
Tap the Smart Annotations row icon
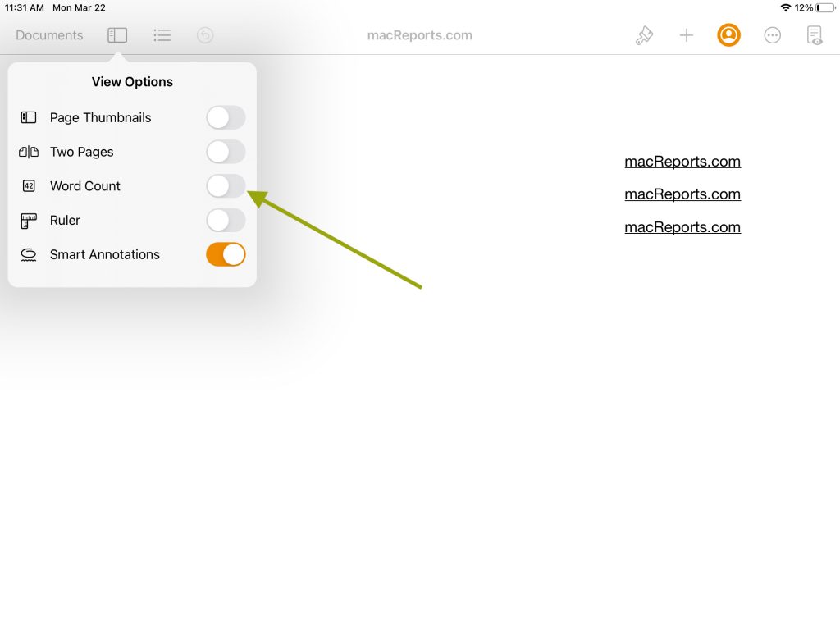point(29,255)
